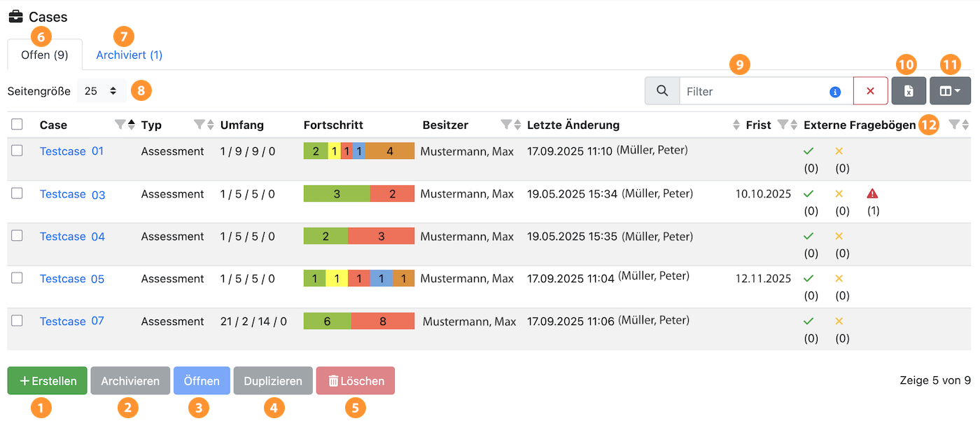Click the filter funnel icon in the Case column

120,125
